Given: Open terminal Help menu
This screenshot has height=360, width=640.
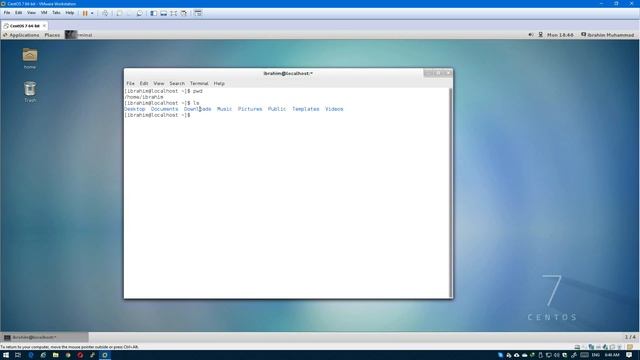Looking at the screenshot, I should (x=219, y=83).
